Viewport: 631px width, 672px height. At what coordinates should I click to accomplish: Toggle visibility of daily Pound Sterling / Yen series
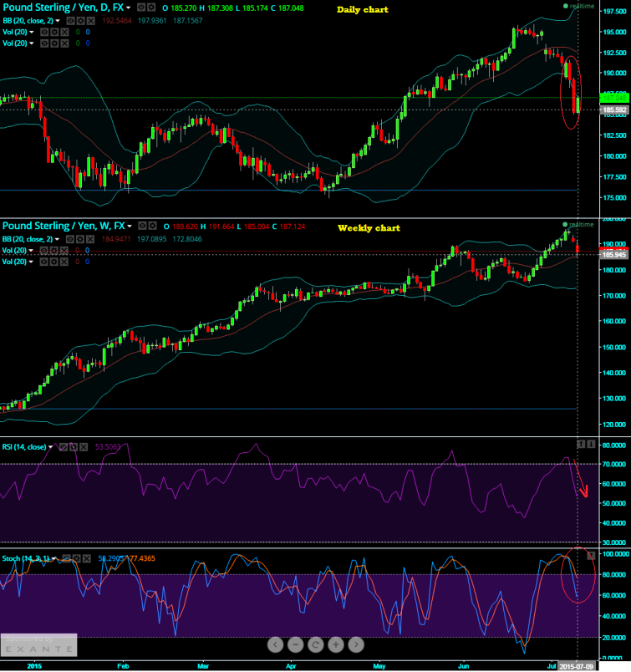[141, 8]
